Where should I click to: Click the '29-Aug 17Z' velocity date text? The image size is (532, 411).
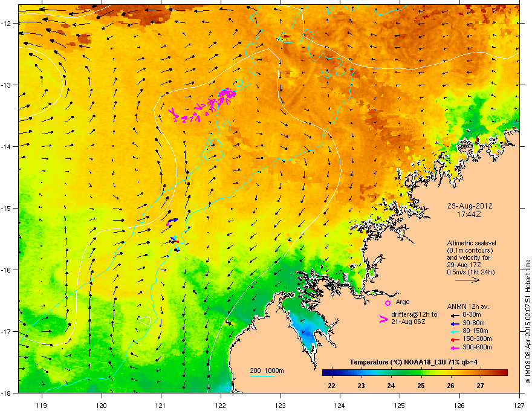tap(464, 265)
